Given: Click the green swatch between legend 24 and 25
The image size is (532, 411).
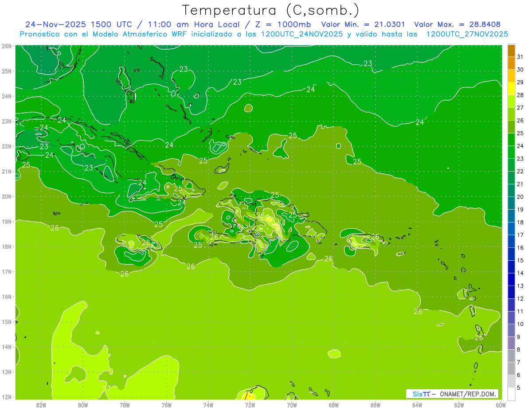Looking at the screenshot, I should (x=512, y=140).
